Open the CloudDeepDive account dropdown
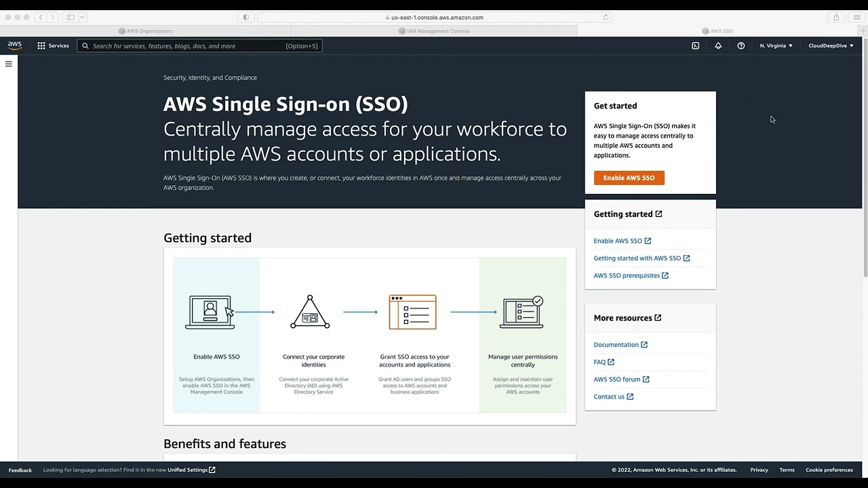This screenshot has width=868, height=488. (x=831, y=45)
